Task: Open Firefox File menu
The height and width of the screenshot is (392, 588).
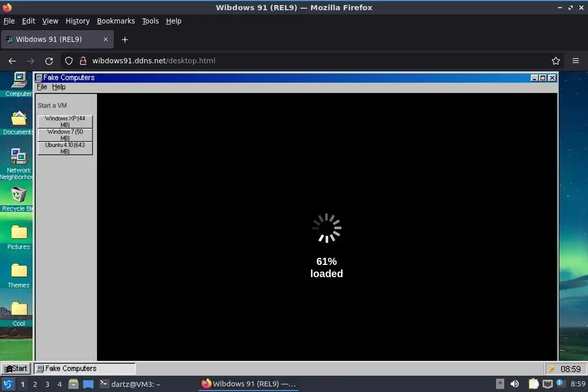Action: [9, 21]
